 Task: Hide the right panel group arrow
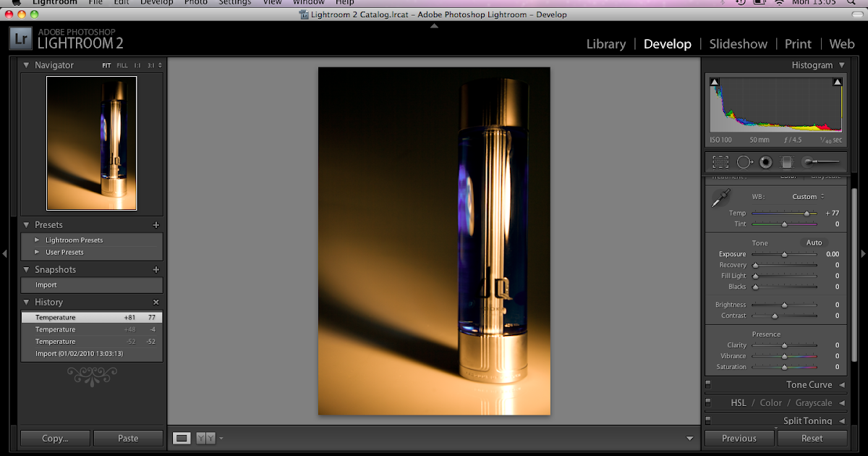(863, 253)
